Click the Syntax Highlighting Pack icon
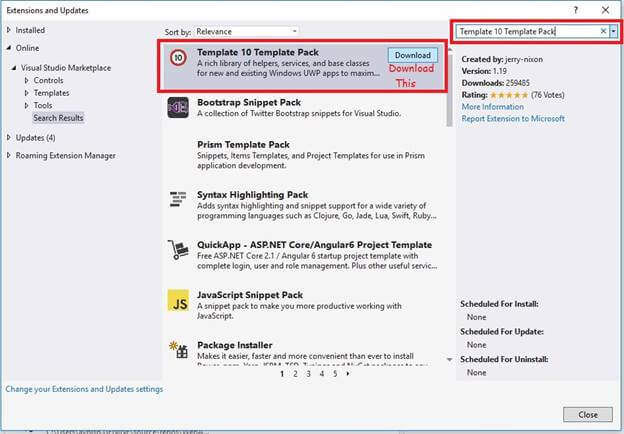Viewport: 624px width, 434px height. click(178, 199)
